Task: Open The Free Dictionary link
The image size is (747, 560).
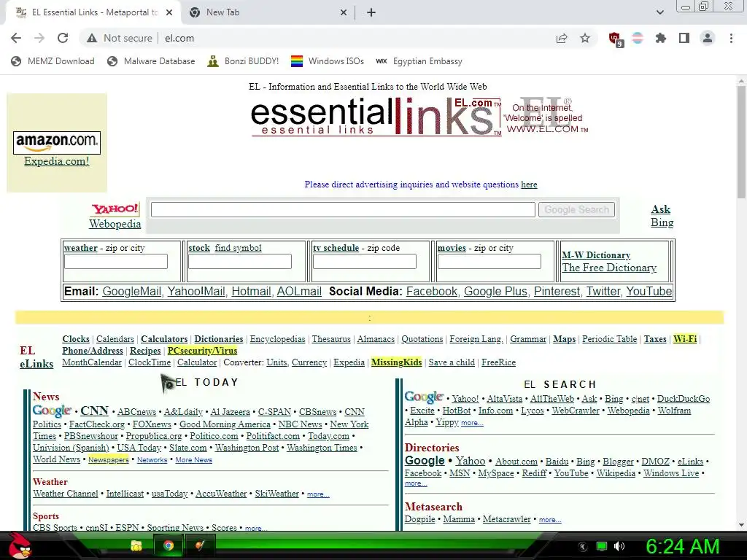Action: 609,268
